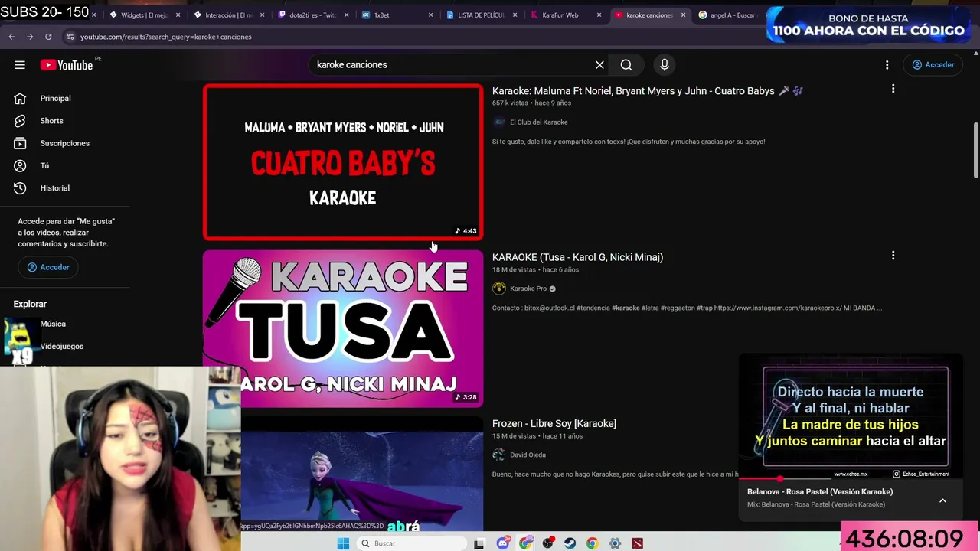Switch to the Interacción browser tab
Viewport: 980px width, 551px height.
click(228, 15)
